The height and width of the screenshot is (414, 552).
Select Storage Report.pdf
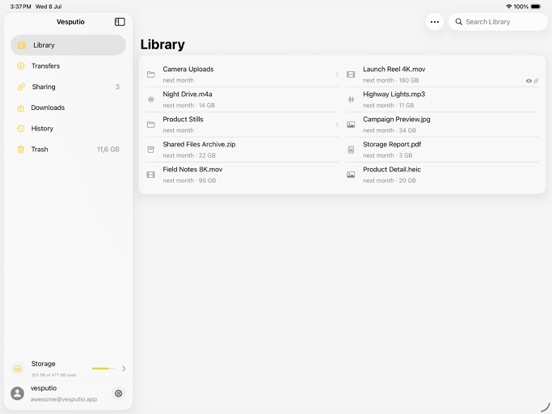pos(442,149)
